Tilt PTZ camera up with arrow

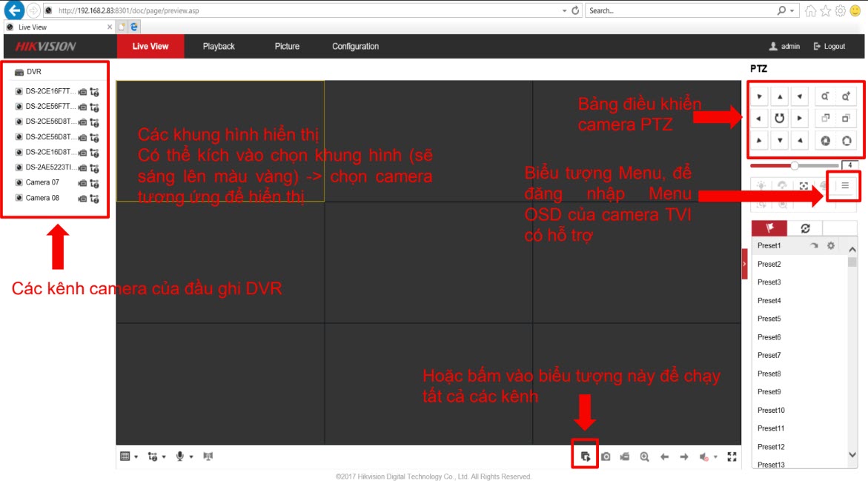click(x=780, y=96)
